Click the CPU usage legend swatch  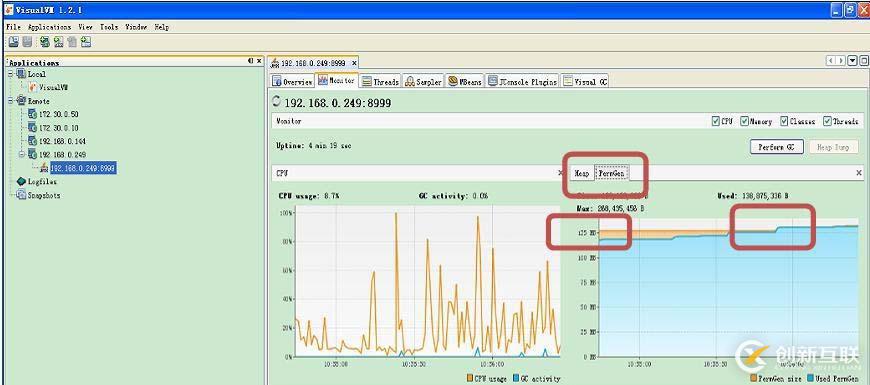(469, 378)
